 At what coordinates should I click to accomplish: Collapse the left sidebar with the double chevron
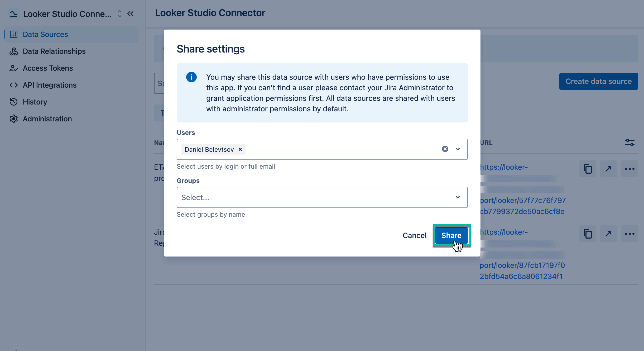[x=131, y=14]
